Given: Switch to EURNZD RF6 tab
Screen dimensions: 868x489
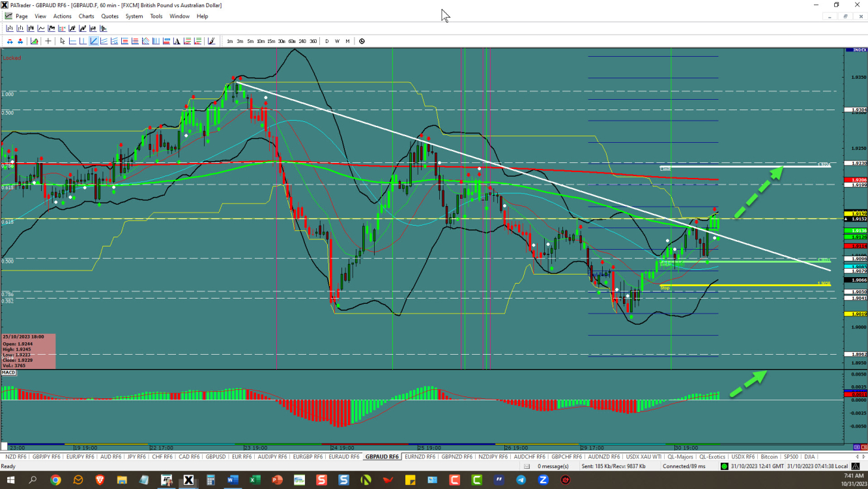Looking at the screenshot, I should (x=420, y=456).
